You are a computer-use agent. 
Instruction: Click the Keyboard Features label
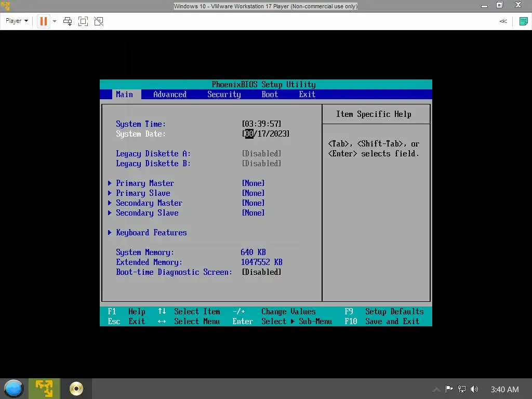pos(151,232)
